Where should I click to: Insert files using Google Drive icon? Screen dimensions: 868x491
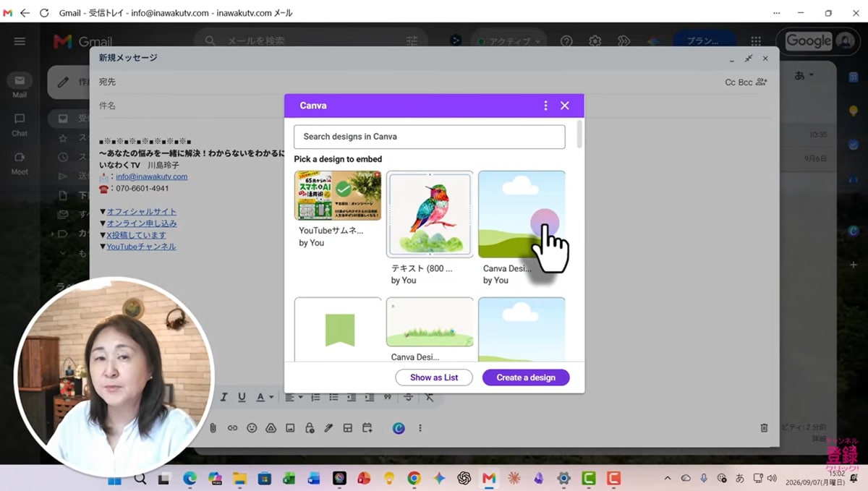(x=271, y=428)
